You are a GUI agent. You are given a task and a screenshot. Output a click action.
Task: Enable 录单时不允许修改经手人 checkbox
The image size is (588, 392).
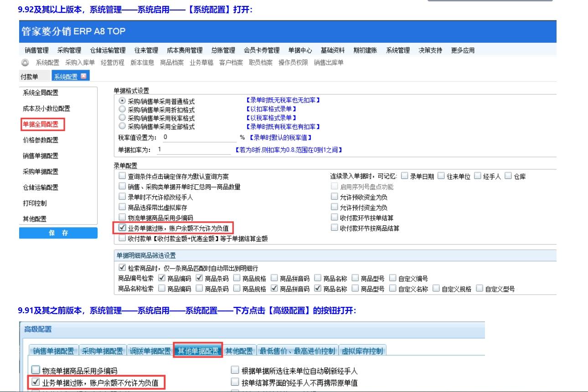click(122, 197)
